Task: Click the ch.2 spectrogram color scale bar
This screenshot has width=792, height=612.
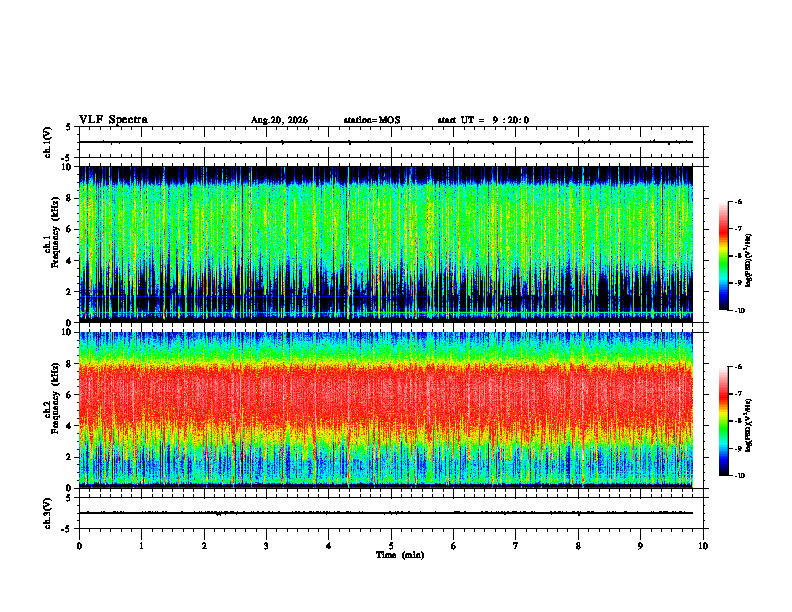Action: pos(723,421)
